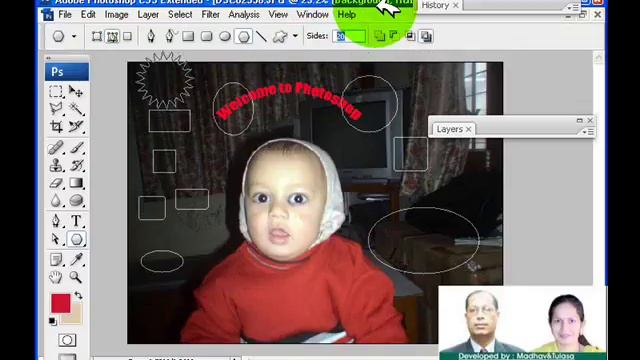Select the Slice tool
This screenshot has height=360, width=640.
tap(76, 127)
